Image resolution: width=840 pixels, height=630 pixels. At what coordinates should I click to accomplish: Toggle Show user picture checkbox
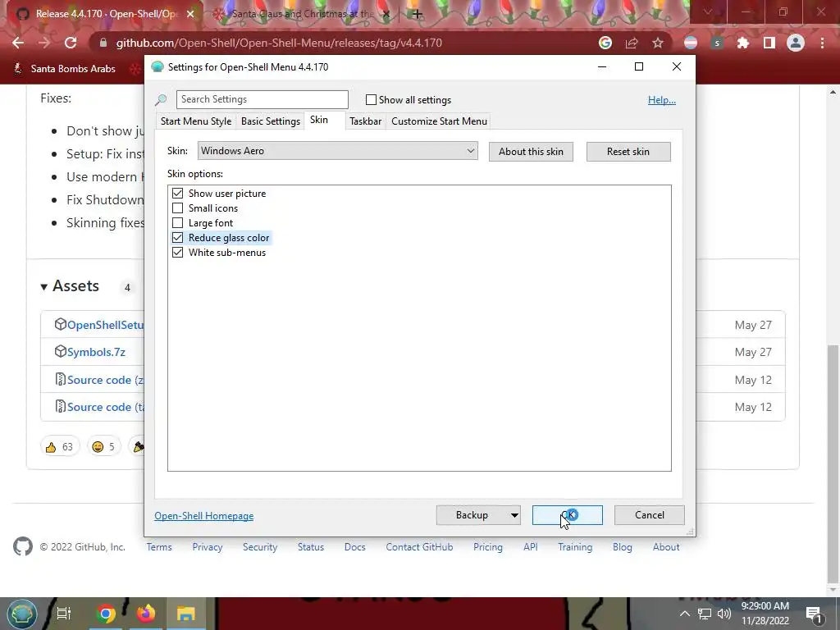(x=177, y=193)
